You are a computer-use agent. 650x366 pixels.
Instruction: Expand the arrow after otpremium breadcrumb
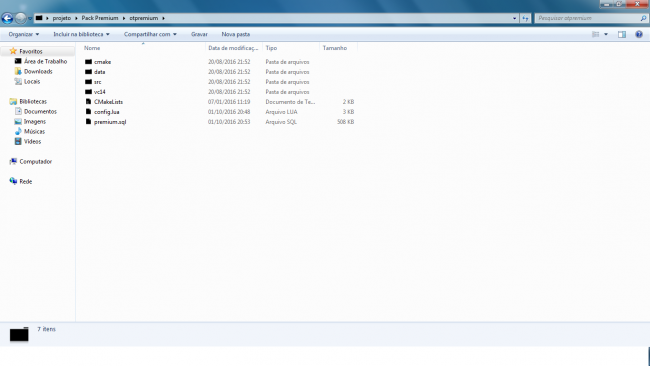(x=163, y=18)
